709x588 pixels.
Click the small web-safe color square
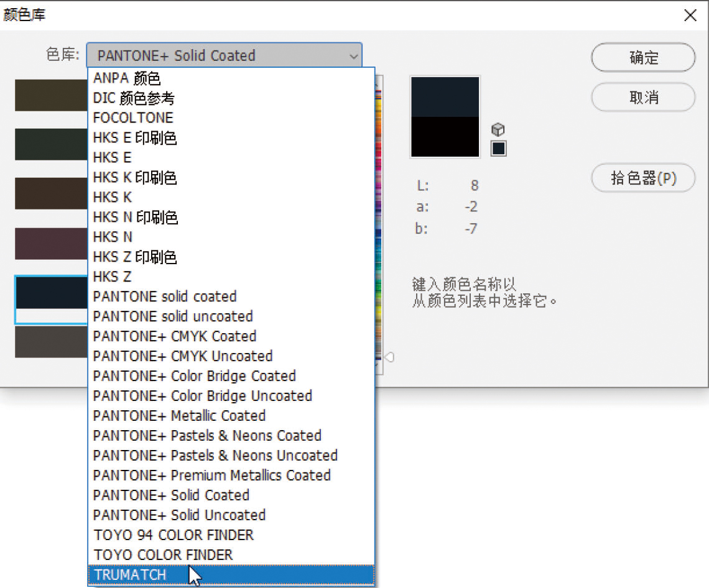click(498, 149)
